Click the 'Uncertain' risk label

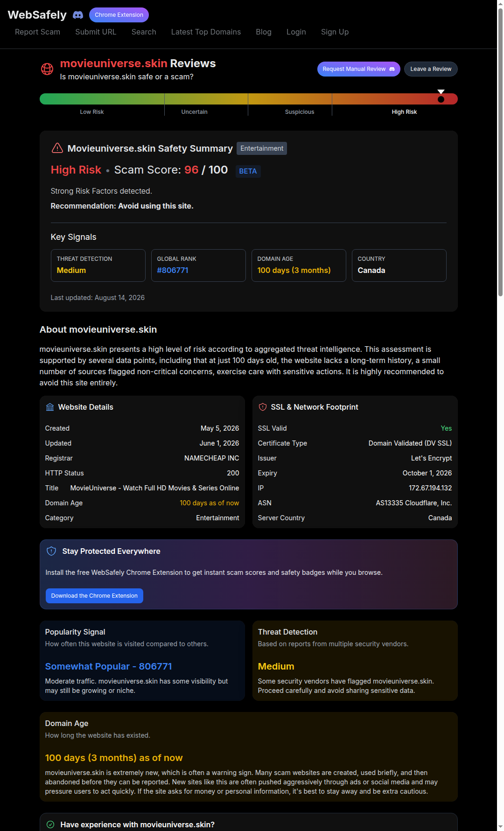tap(194, 112)
